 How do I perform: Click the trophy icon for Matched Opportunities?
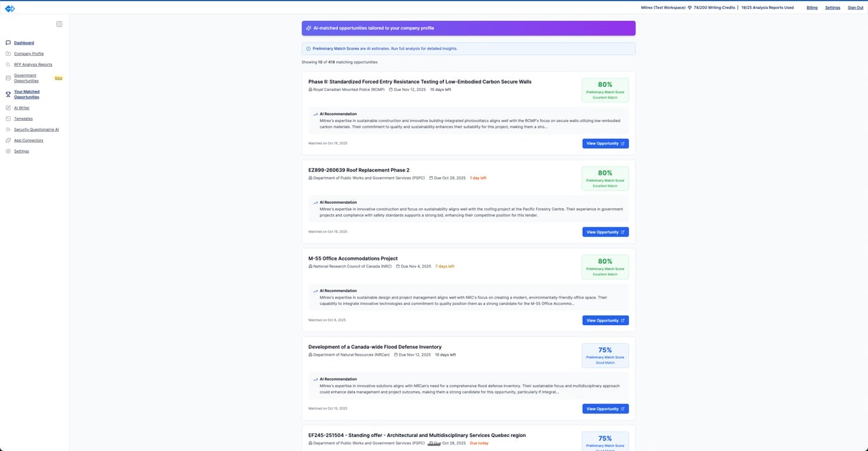click(x=8, y=94)
